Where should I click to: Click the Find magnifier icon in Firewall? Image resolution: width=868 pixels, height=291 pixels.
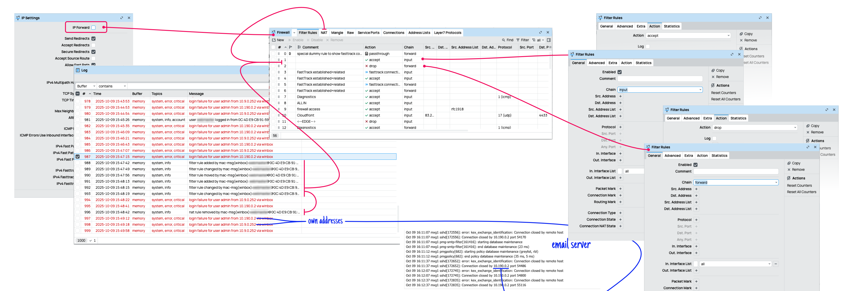point(503,40)
